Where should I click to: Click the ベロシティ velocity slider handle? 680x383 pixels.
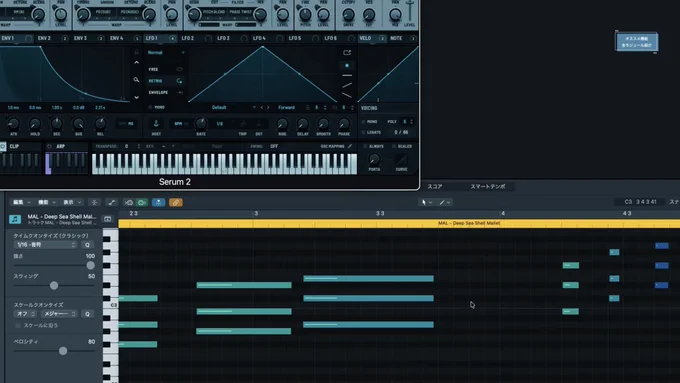pyautogui.click(x=63, y=351)
